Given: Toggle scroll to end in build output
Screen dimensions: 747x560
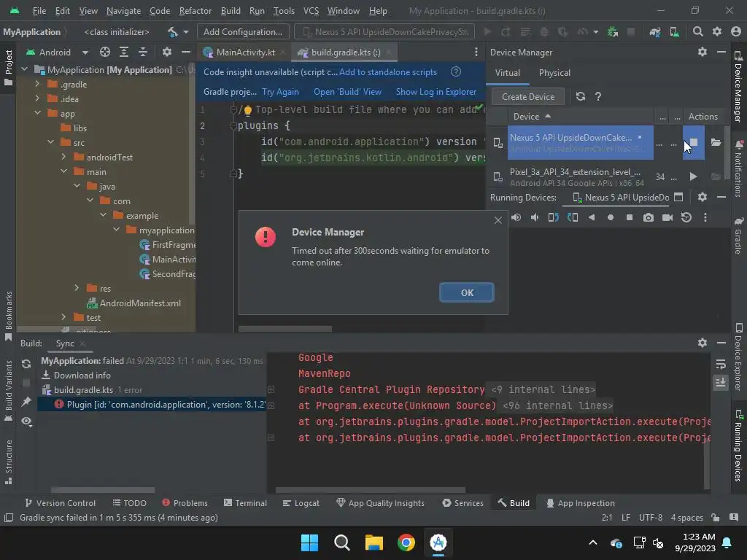Looking at the screenshot, I should tap(720, 382).
